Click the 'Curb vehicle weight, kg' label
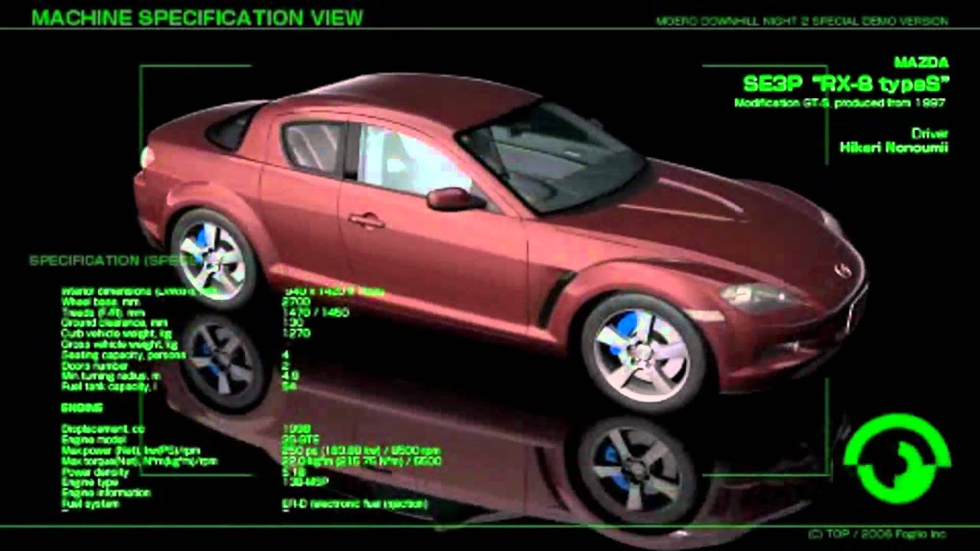 tap(116, 334)
